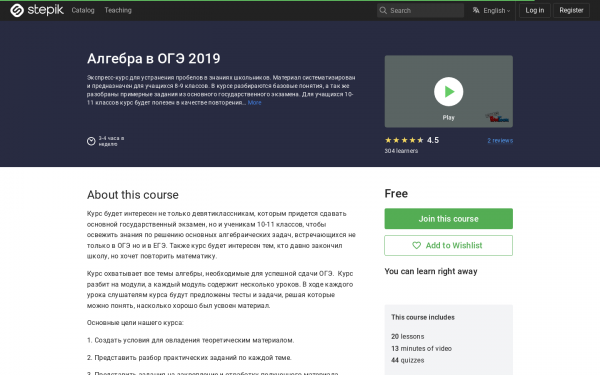Click the Log in button

pyautogui.click(x=535, y=10)
